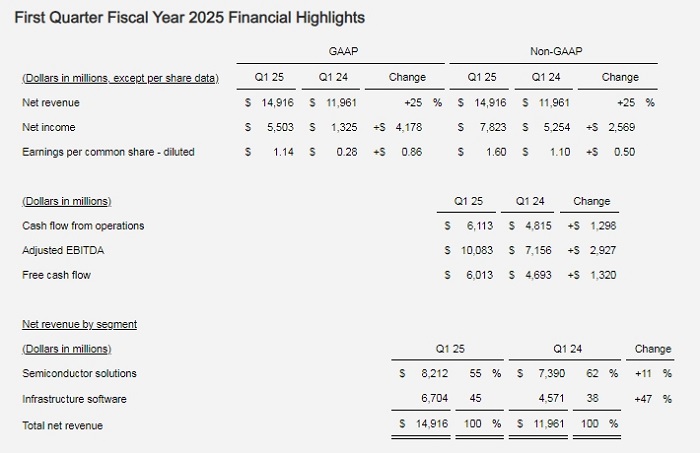700x453 pixels.
Task: Select the GAAP column group header
Action: coord(344,49)
